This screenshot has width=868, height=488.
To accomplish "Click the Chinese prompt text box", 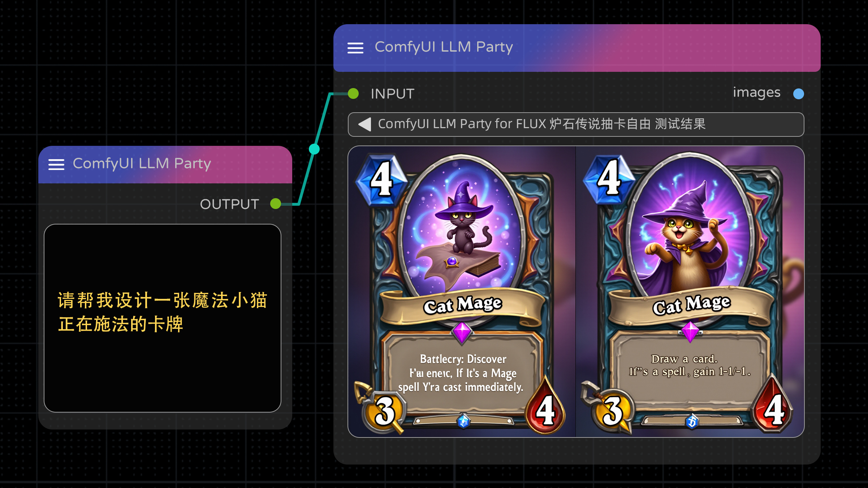I will [x=163, y=318].
